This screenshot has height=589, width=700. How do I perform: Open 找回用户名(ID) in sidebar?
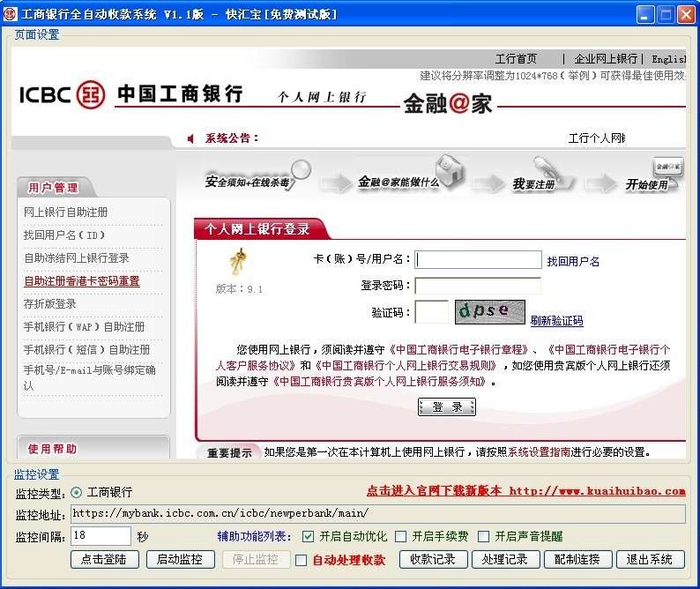[64, 235]
